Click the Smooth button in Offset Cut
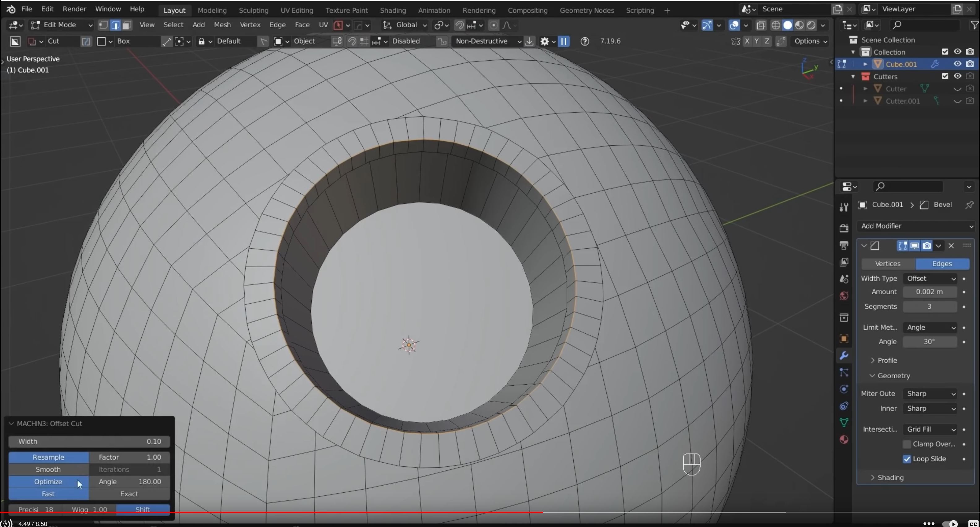 48,469
